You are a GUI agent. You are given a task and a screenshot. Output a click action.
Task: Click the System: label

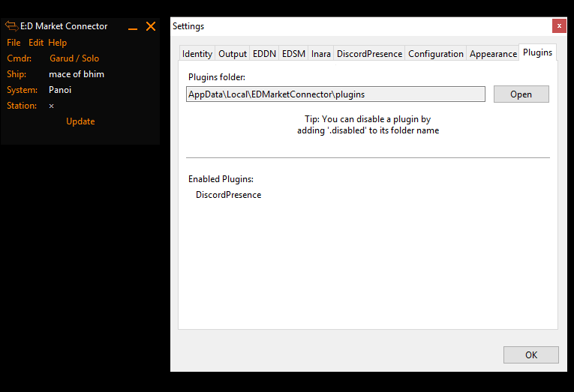[x=22, y=90]
